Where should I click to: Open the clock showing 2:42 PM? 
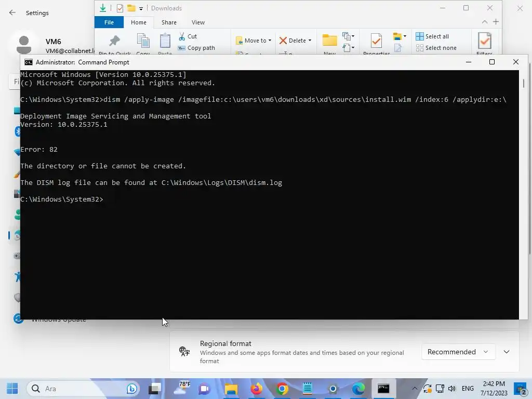[x=494, y=389]
